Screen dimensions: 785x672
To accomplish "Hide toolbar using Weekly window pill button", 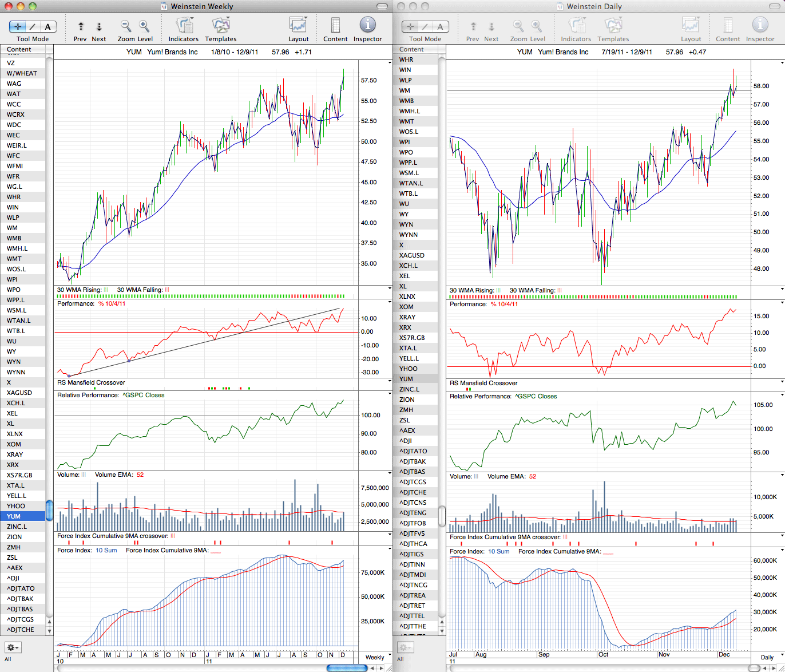I will [383, 6].
